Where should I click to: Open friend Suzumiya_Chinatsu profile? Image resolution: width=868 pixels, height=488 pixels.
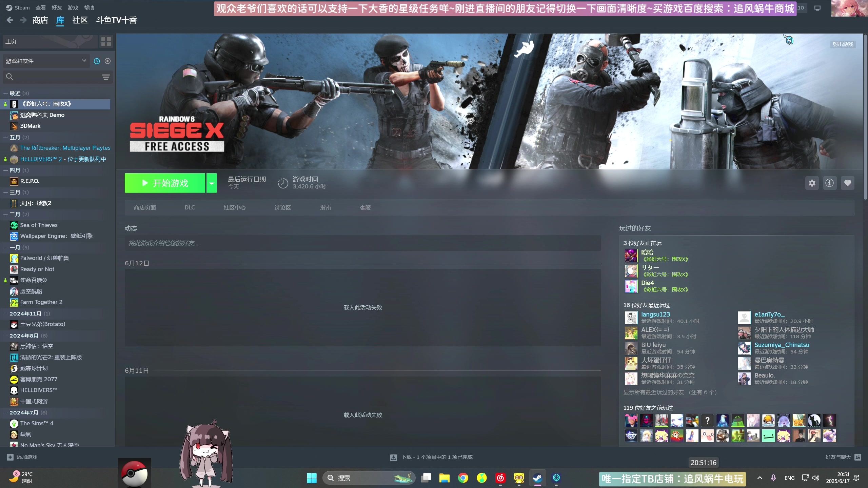(782, 345)
